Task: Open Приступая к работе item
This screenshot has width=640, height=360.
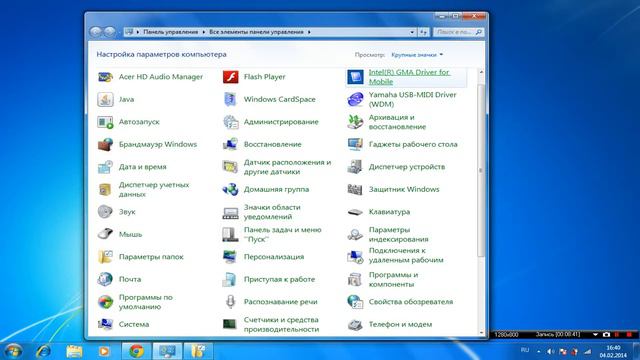Action: pos(279,279)
